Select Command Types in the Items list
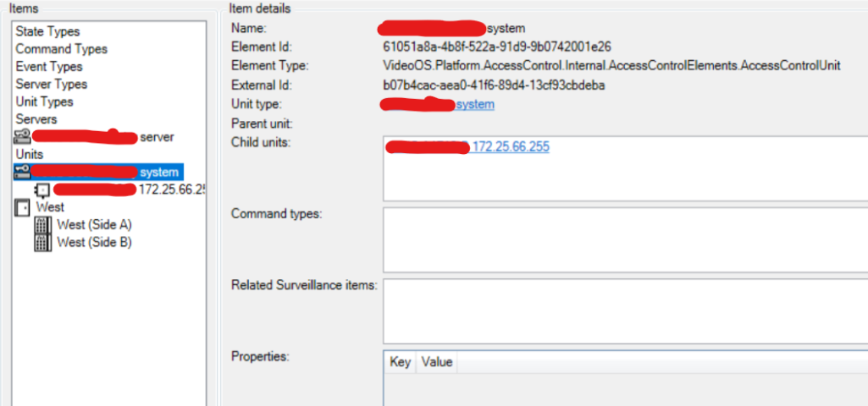Screen dimensions: 868x406 coord(61,49)
